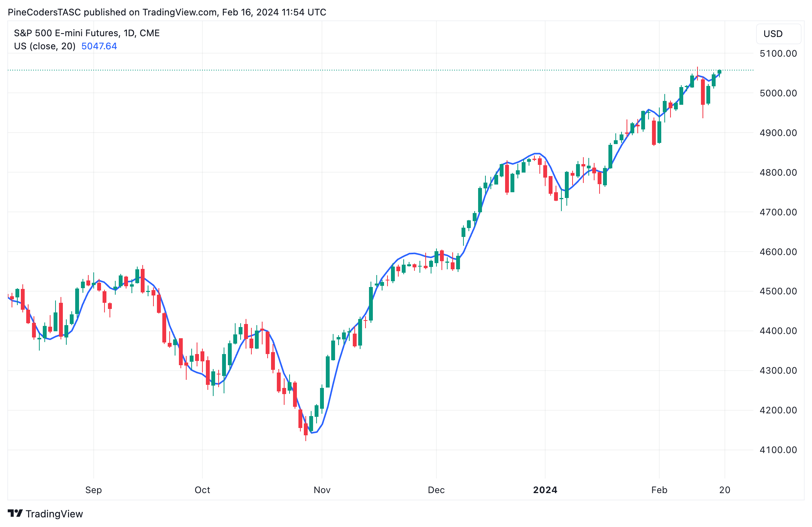This screenshot has width=812, height=527.
Task: Click the S&P 500 E-mini Futures title
Action: coord(87,33)
